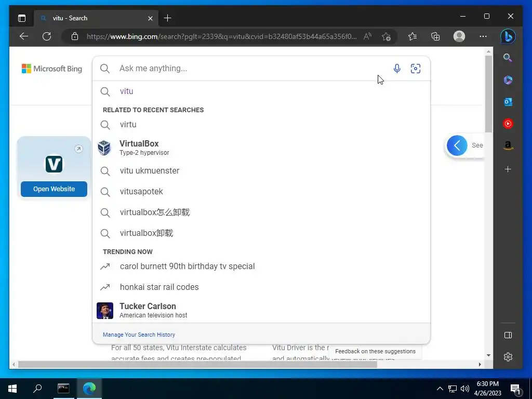The height and width of the screenshot is (399, 532).
Task: Click the Microsoft Bing logo
Action: click(x=52, y=69)
